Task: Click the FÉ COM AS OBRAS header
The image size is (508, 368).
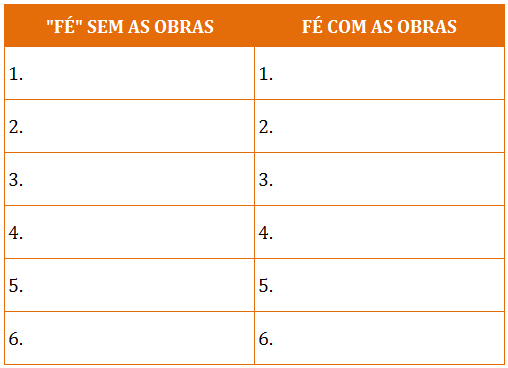Action: click(379, 27)
